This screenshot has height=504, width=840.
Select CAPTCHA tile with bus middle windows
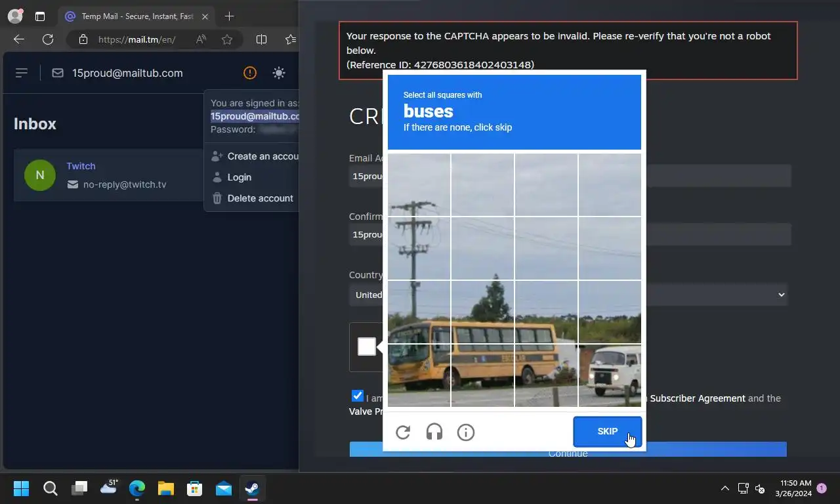pyautogui.click(x=482, y=375)
